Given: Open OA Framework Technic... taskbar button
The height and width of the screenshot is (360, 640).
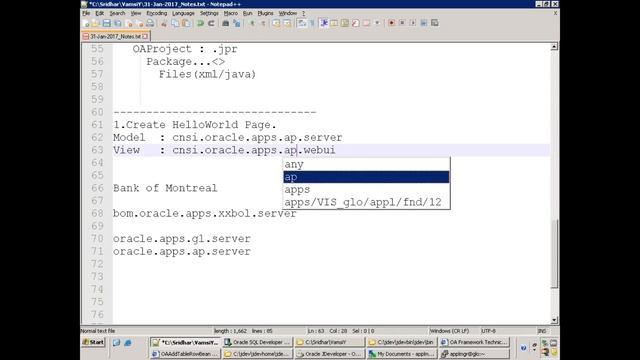Looking at the screenshot, I should [x=474, y=342].
